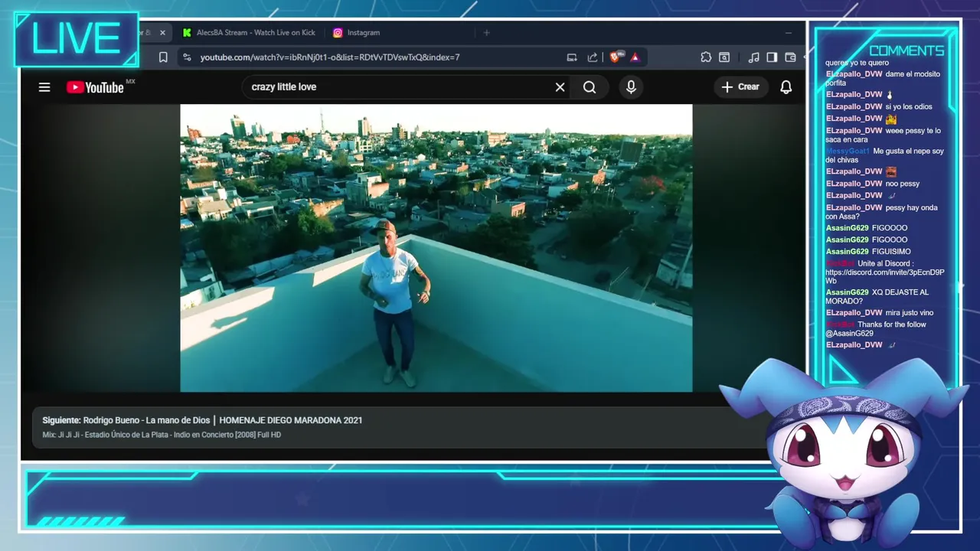This screenshot has height=551, width=980.
Task: Click the comment 'dame el modsito porfita'
Action: (x=883, y=79)
